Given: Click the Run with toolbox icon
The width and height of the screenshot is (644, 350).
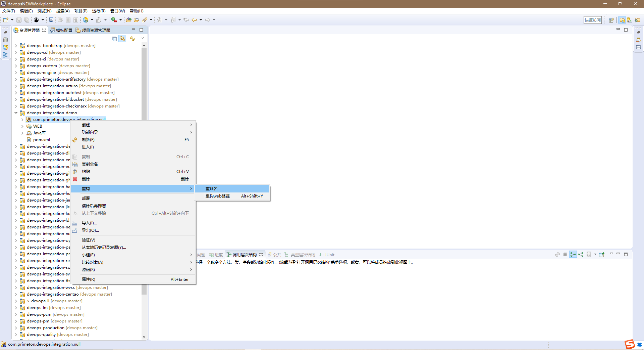Looking at the screenshot, I should [114, 20].
